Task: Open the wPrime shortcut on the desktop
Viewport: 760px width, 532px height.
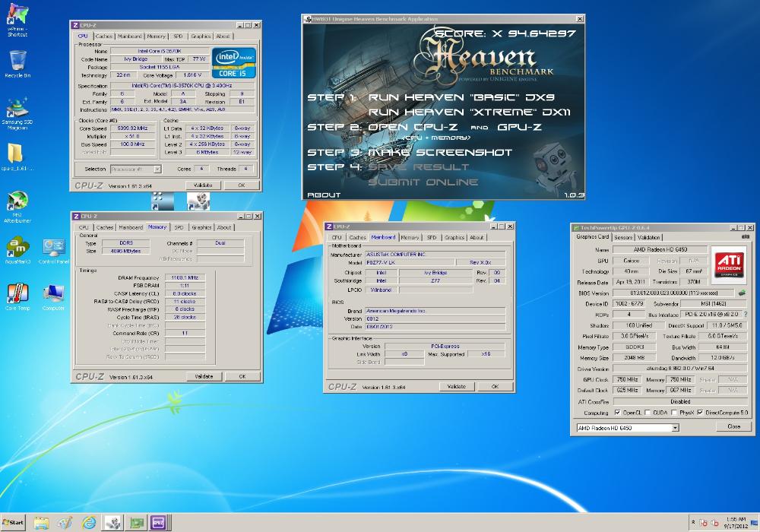Action: coord(17,20)
